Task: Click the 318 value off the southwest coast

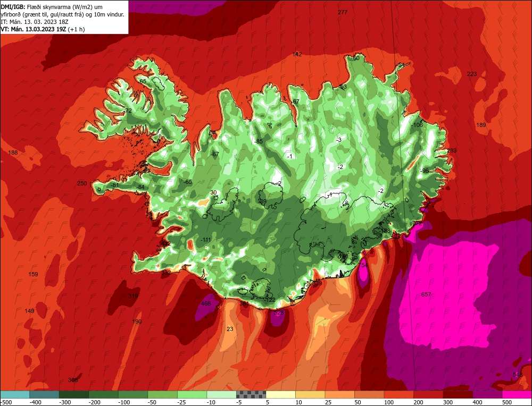Action: (x=133, y=296)
